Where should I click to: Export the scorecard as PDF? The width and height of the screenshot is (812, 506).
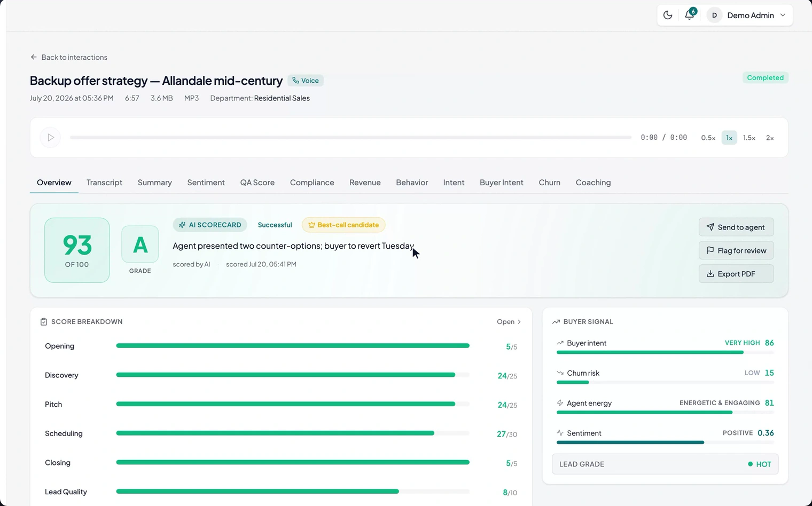point(736,274)
